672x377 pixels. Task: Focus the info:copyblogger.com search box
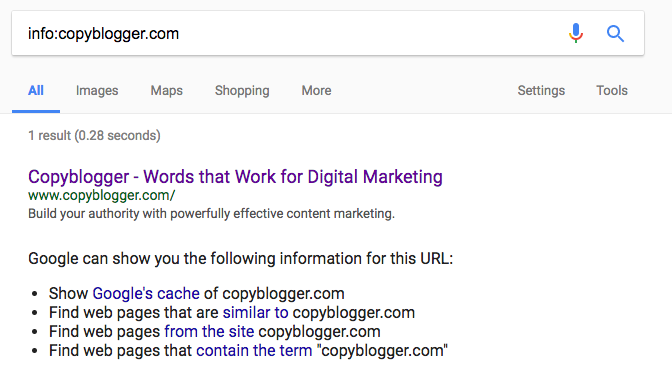(x=287, y=33)
